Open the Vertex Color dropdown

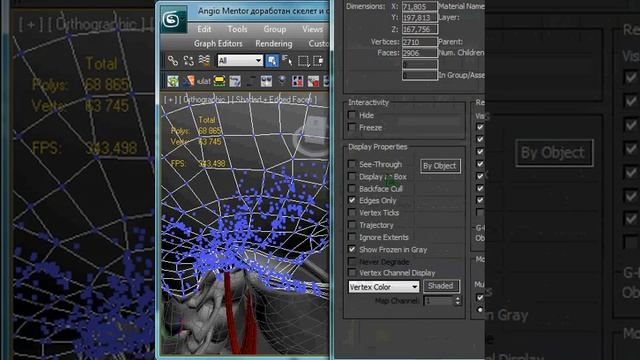[383, 287]
